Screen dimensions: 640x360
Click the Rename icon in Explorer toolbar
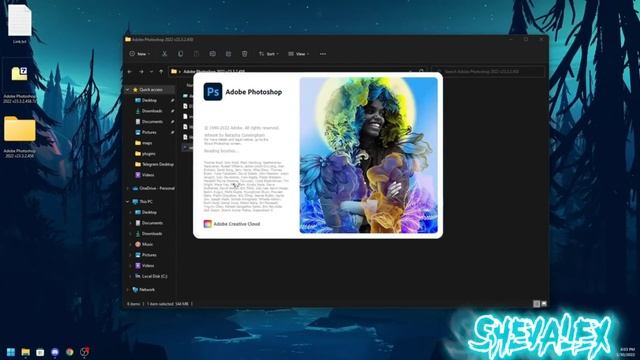(x=212, y=54)
